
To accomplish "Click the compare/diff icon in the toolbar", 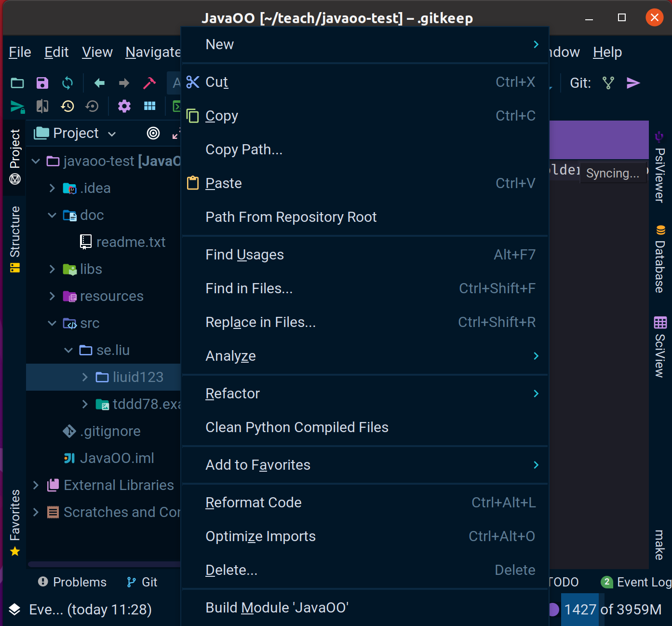I will coord(42,106).
